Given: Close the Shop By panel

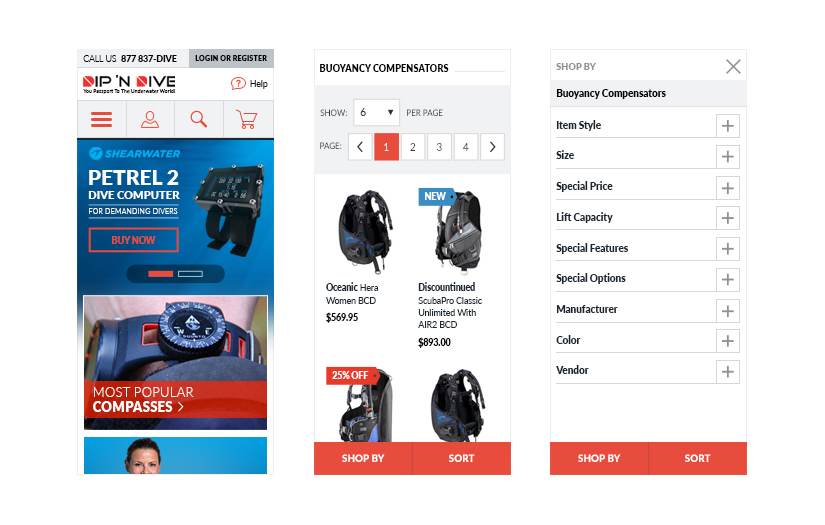Looking at the screenshot, I should click(733, 66).
